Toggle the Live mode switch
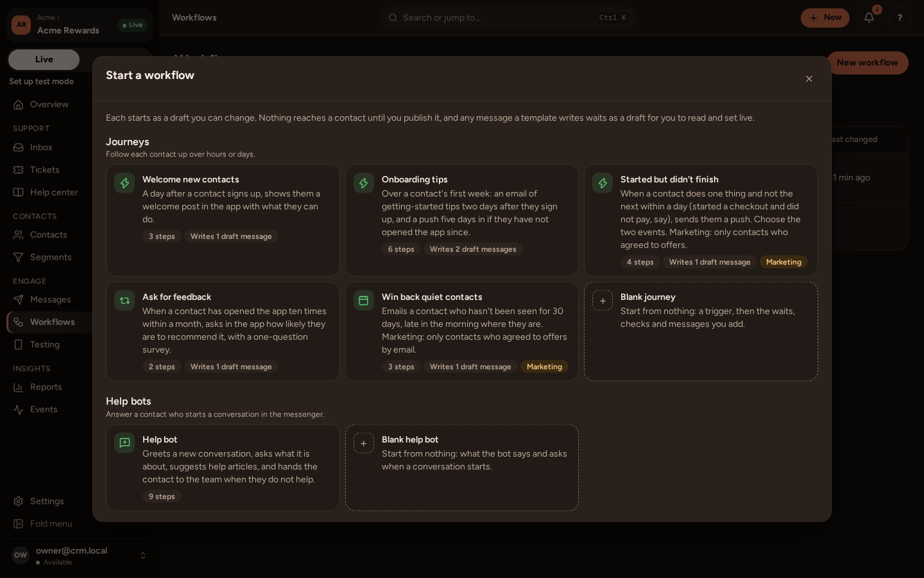 click(x=44, y=60)
